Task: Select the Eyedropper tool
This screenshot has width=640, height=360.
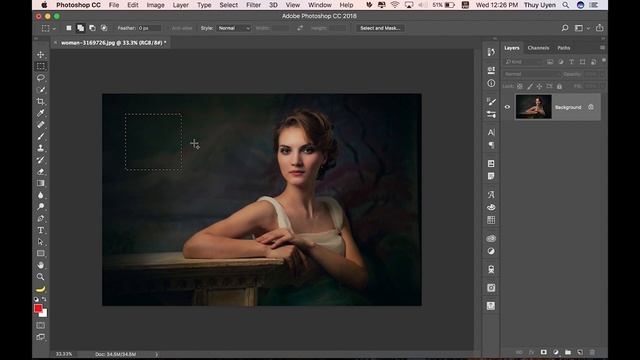Action: coord(40,113)
